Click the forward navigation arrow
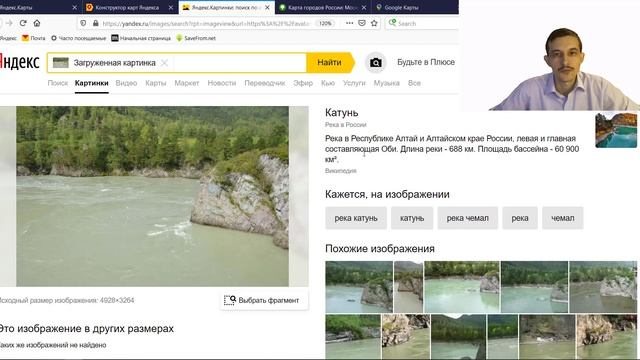 pyautogui.click(x=9, y=23)
